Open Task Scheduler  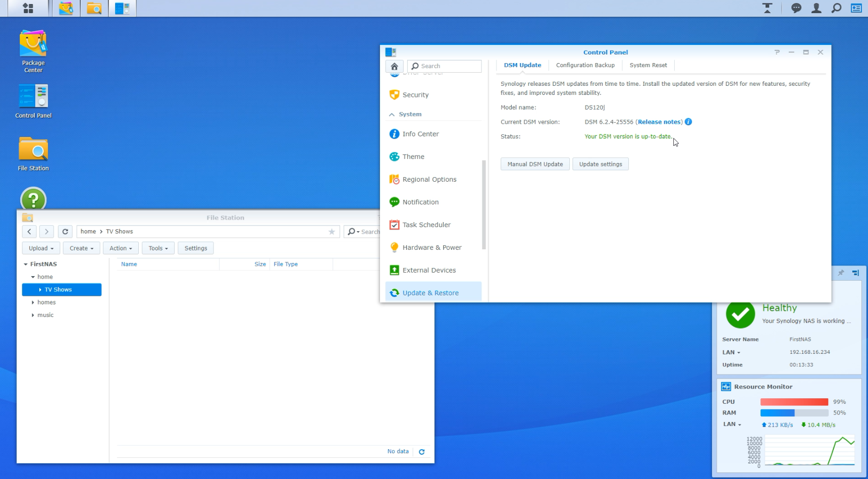click(x=433, y=225)
